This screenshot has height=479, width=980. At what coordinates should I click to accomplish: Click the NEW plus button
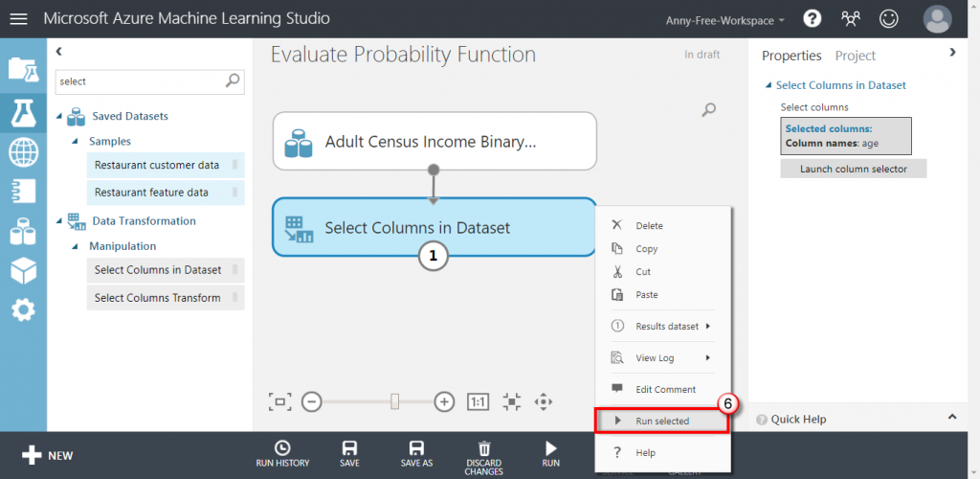(x=48, y=455)
